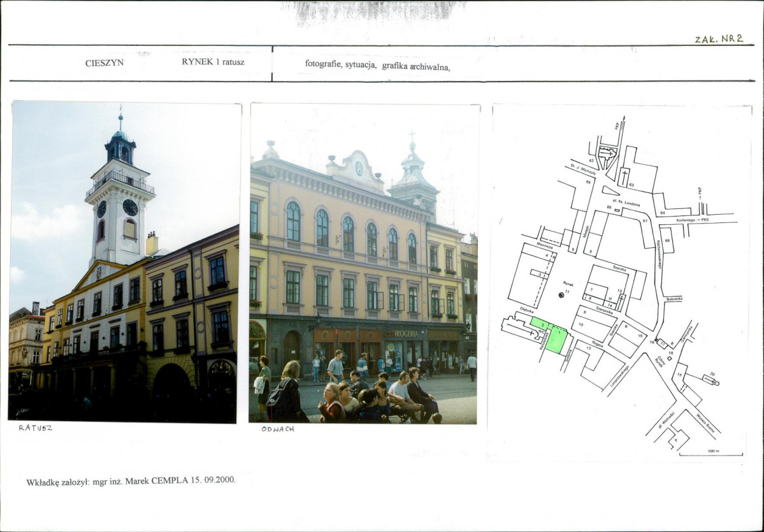Click the 'Rynek' label on the map
The width and height of the screenshot is (764, 532).
coord(568,284)
